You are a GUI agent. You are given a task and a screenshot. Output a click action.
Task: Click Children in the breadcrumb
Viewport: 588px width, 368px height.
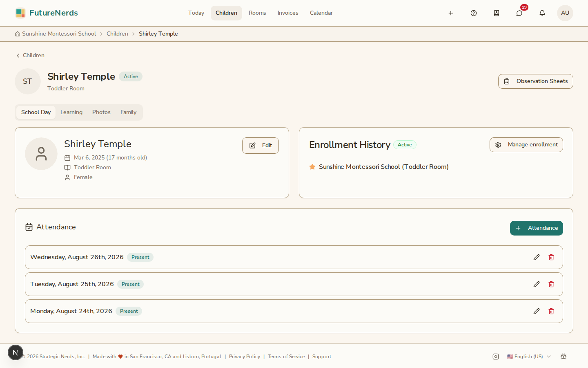point(117,34)
